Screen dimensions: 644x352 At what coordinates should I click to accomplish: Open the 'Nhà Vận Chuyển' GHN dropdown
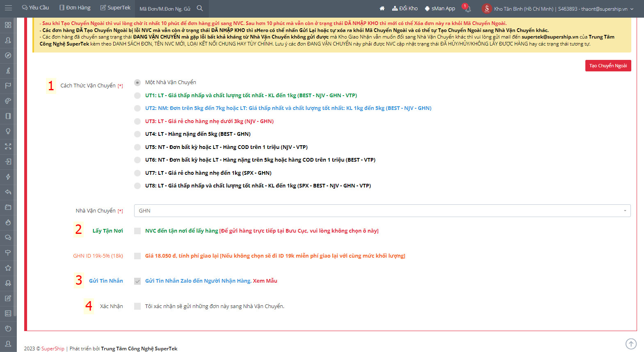(x=382, y=210)
